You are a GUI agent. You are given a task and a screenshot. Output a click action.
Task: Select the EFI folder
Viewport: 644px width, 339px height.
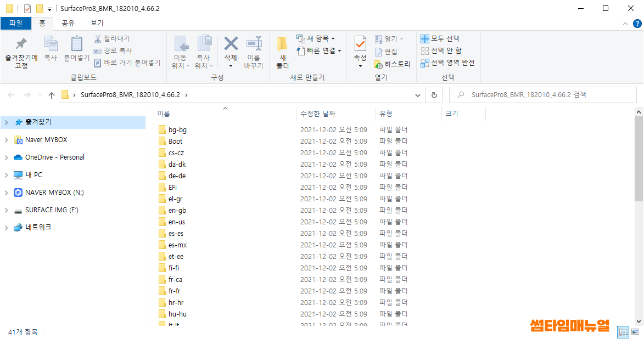(x=172, y=188)
